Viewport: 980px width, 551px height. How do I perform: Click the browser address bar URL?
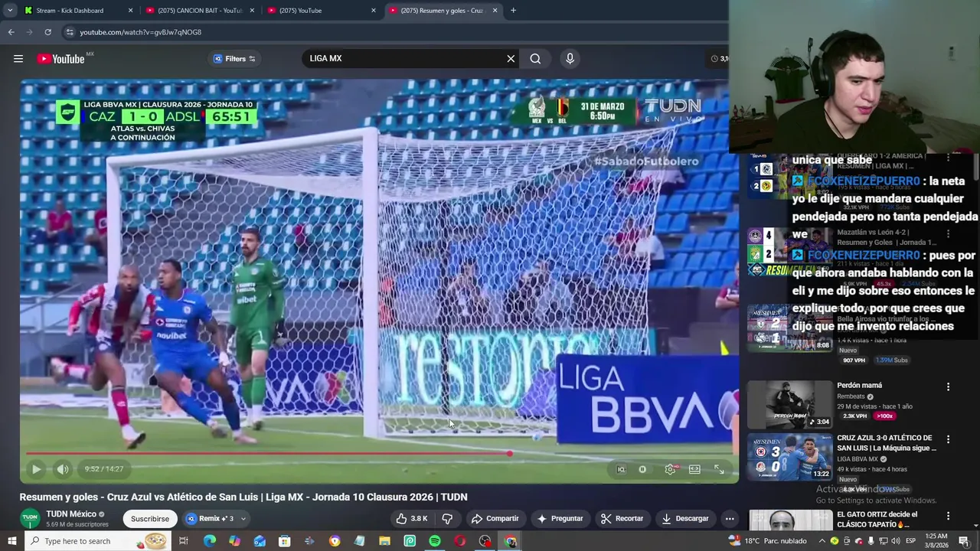140,32
